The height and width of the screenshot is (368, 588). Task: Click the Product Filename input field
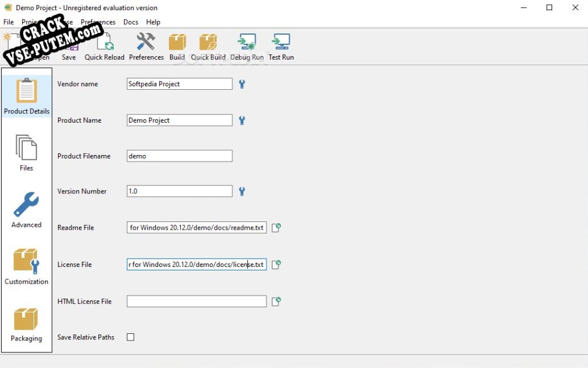180,156
